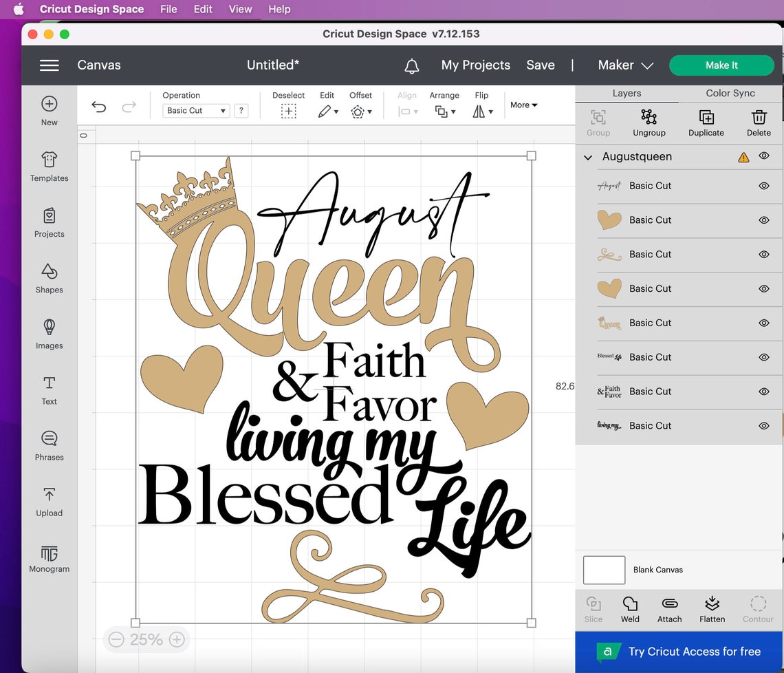The image size is (784, 673).
Task: Open the View menu in the menu bar
Action: (240, 9)
